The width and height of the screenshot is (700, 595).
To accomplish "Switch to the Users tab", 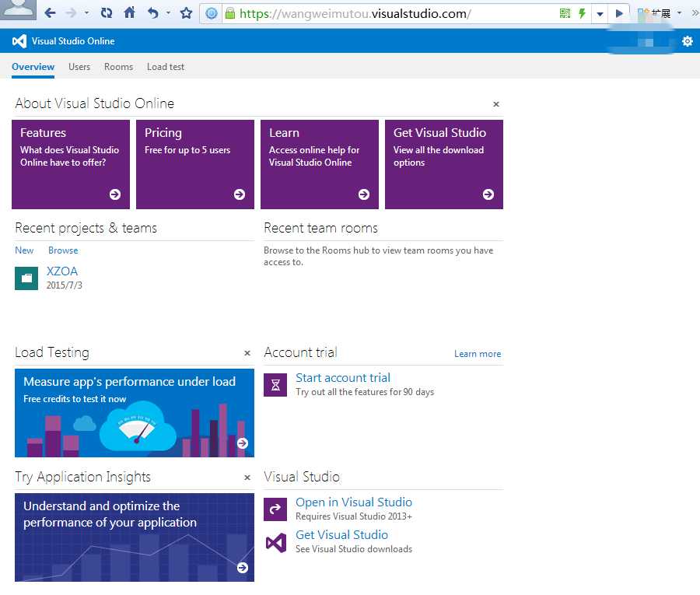I will pyautogui.click(x=79, y=67).
